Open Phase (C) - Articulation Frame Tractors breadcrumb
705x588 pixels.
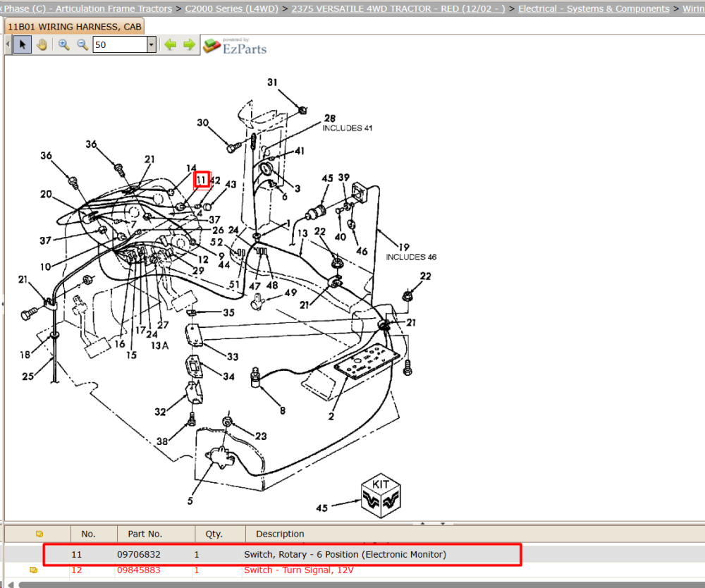tap(86, 8)
